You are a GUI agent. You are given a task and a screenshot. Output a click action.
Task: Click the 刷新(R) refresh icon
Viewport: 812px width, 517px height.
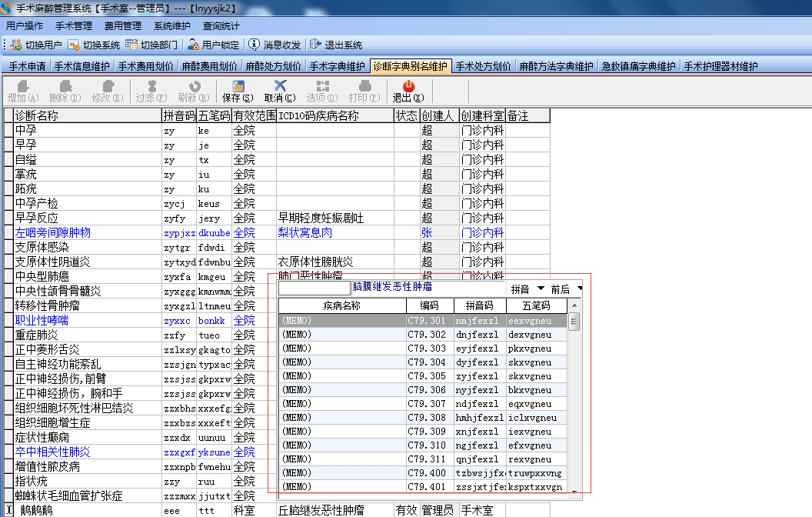pos(195,86)
